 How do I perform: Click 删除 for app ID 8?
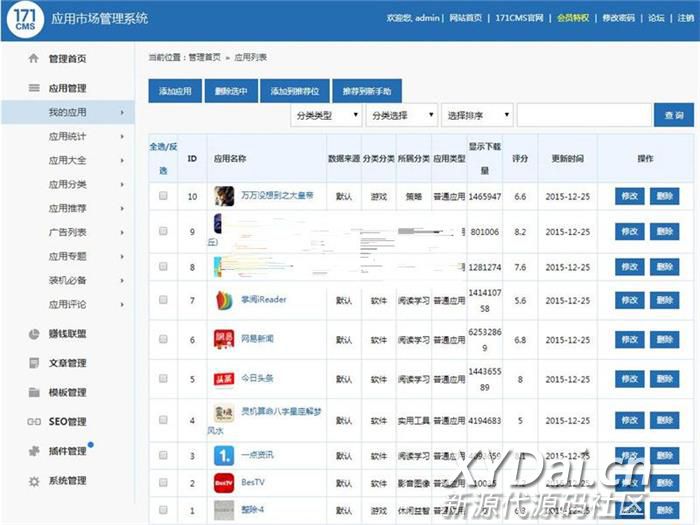pyautogui.click(x=665, y=267)
